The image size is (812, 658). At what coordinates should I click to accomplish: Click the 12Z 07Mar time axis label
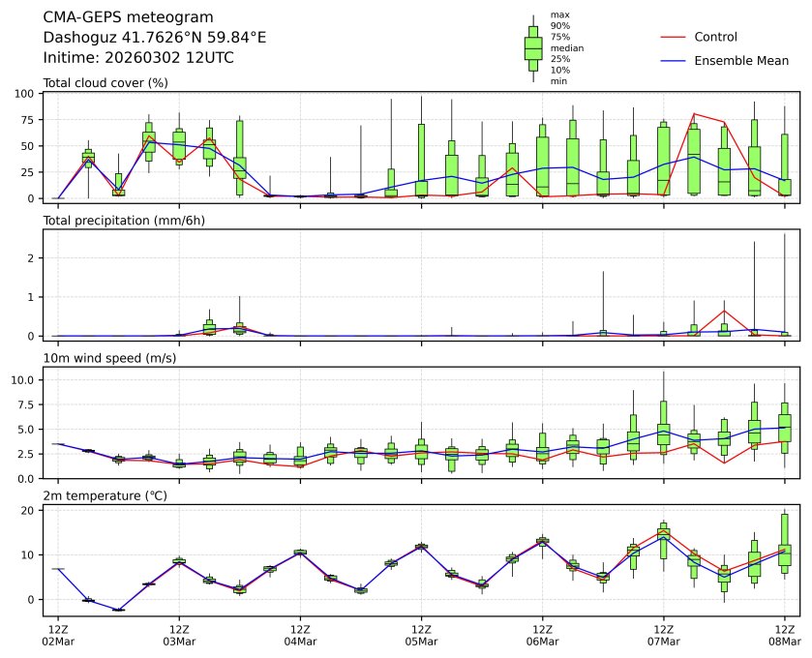click(x=663, y=635)
